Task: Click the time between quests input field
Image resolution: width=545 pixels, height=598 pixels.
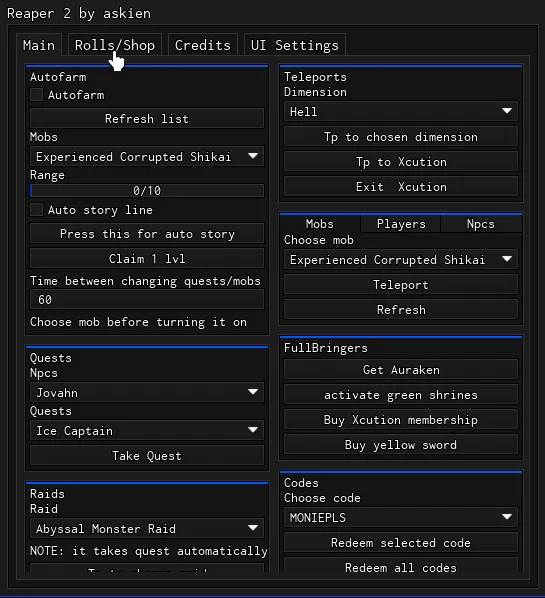Action: tap(147, 299)
